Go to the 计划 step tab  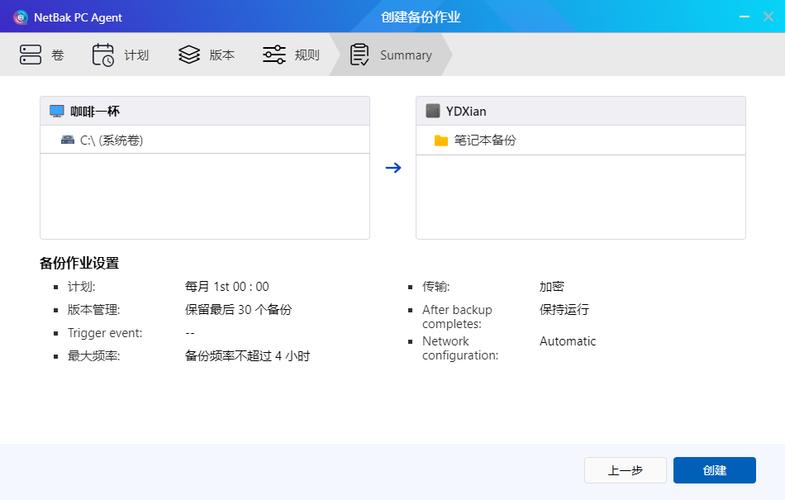pos(121,55)
